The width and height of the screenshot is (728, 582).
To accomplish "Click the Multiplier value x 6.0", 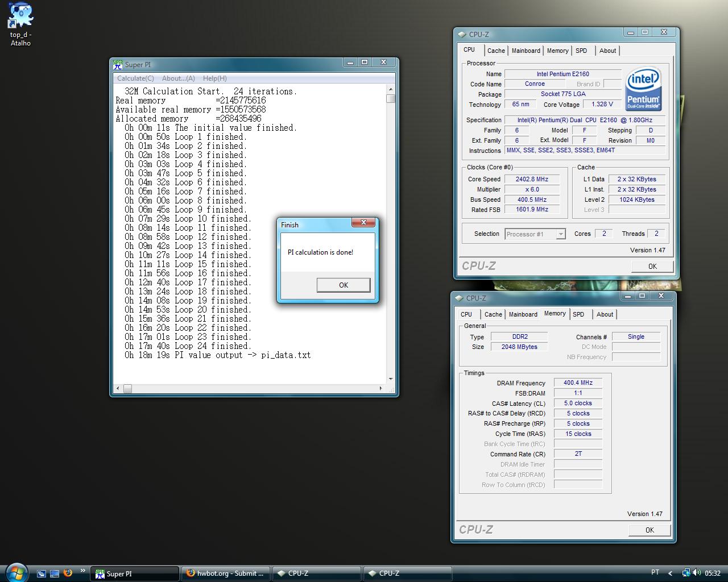I will (x=532, y=189).
